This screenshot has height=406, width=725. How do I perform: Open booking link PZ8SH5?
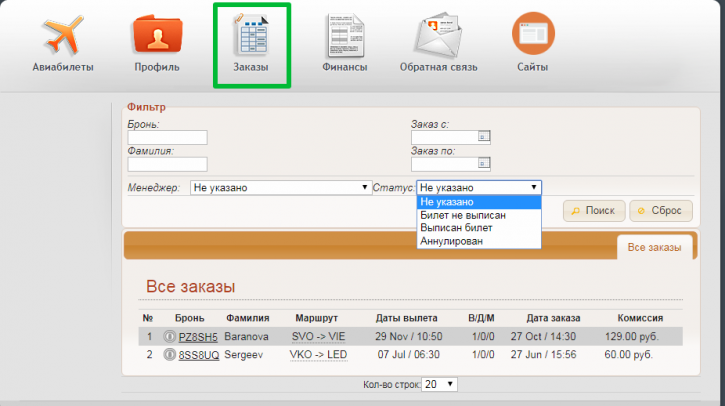tap(198, 337)
